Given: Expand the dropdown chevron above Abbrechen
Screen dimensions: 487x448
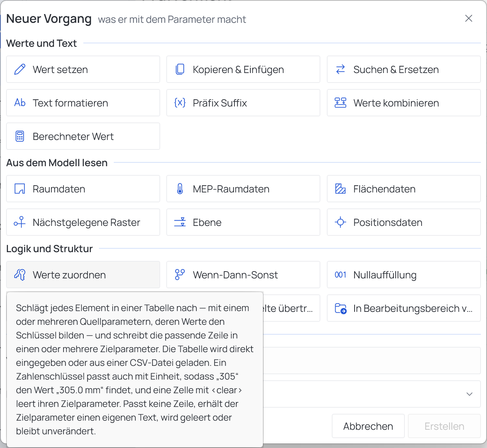Looking at the screenshot, I should [469, 394].
